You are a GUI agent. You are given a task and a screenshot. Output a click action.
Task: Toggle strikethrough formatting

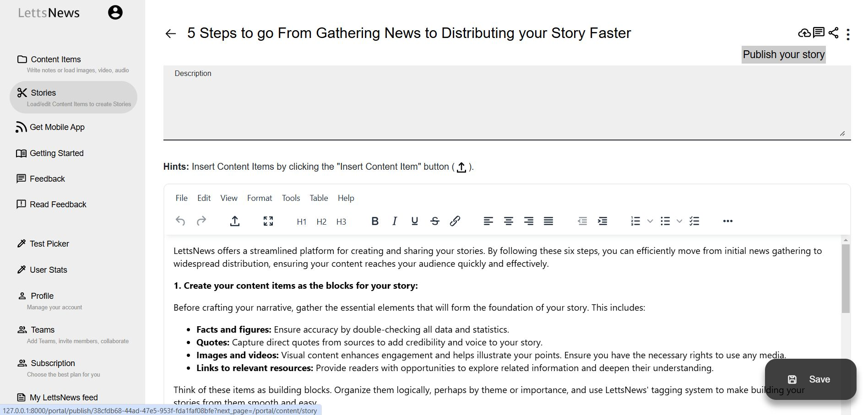(434, 221)
